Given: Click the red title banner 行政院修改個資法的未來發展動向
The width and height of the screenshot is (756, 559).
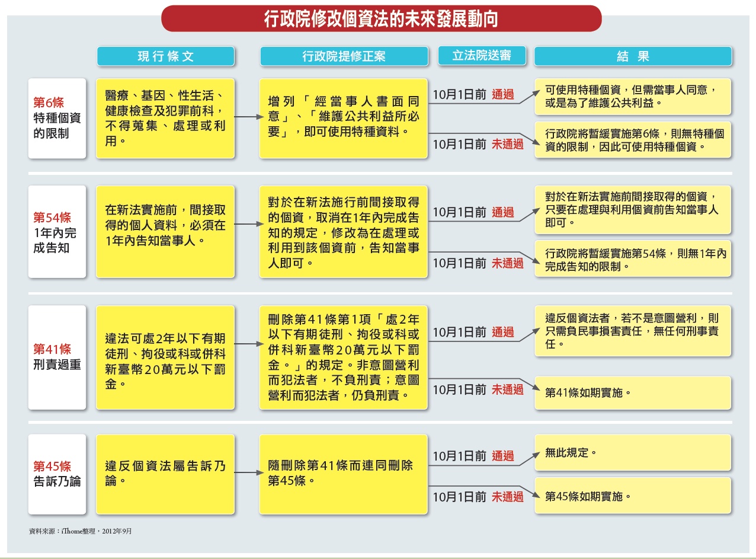Looking at the screenshot, I should point(381,19).
